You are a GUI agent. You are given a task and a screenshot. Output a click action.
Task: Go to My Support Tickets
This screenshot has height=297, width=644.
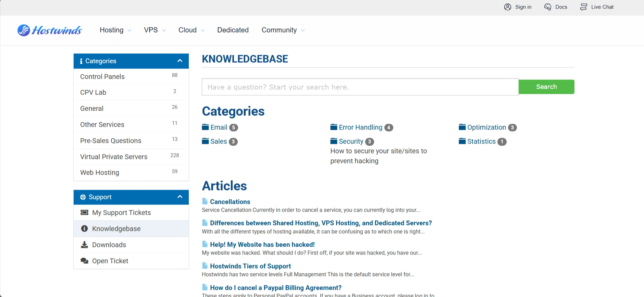[131, 213]
